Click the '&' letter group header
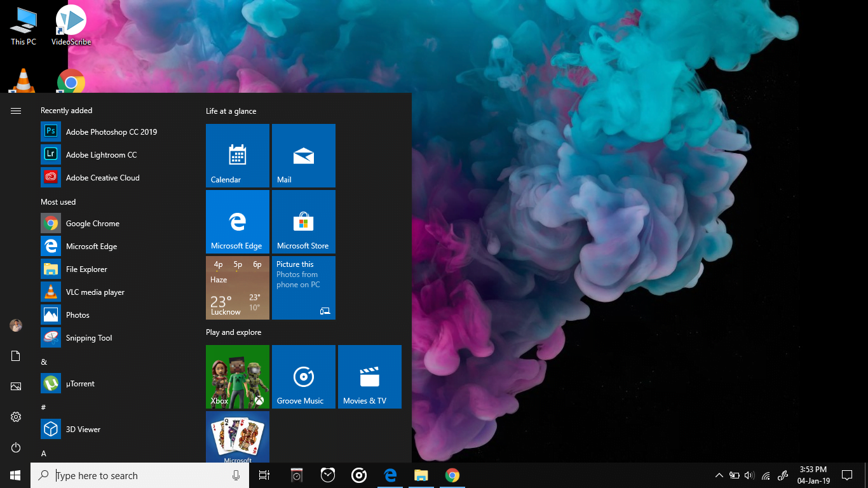Viewport: 868px width, 488px height. (x=44, y=362)
